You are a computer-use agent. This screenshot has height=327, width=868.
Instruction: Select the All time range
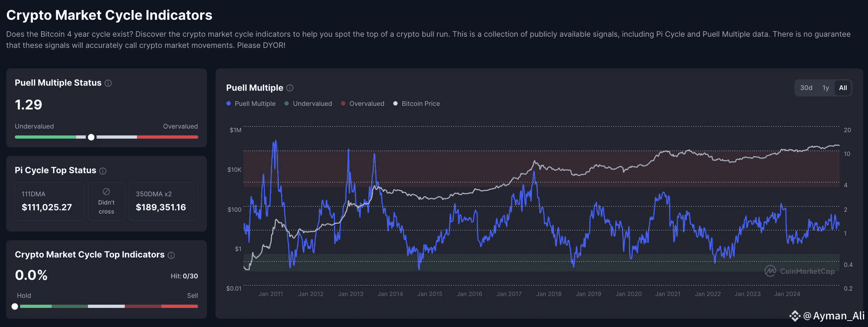pos(843,88)
